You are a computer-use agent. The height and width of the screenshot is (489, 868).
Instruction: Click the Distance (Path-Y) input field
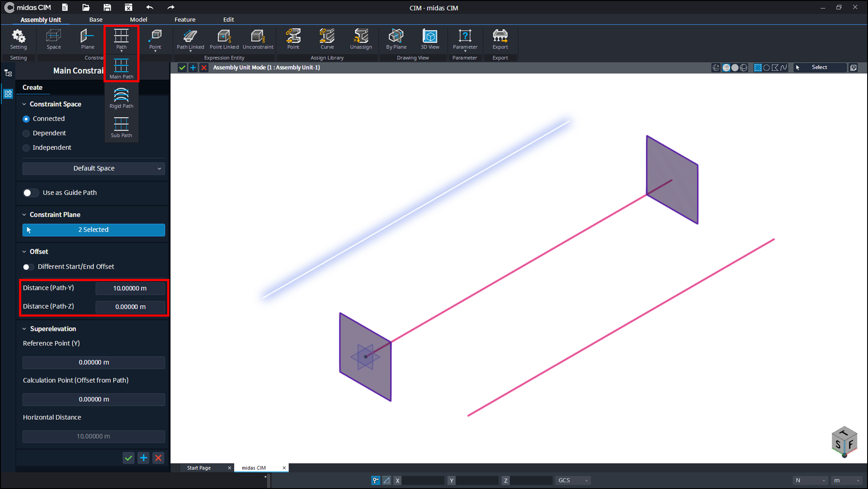coord(130,288)
